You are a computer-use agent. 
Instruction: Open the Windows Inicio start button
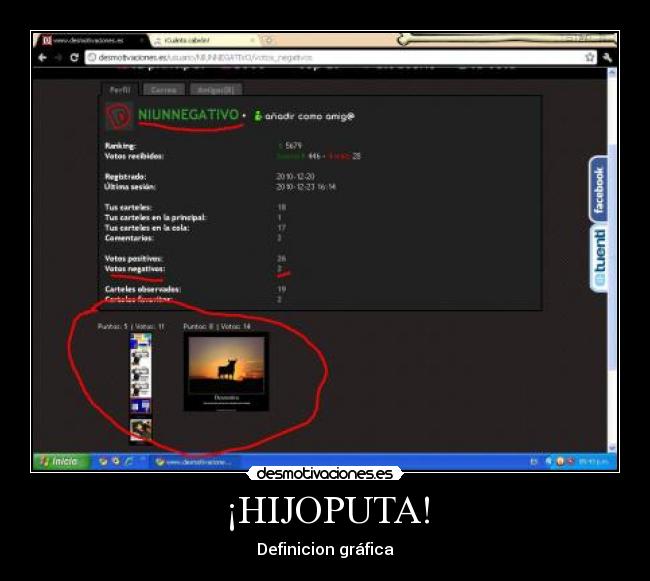click(61, 461)
